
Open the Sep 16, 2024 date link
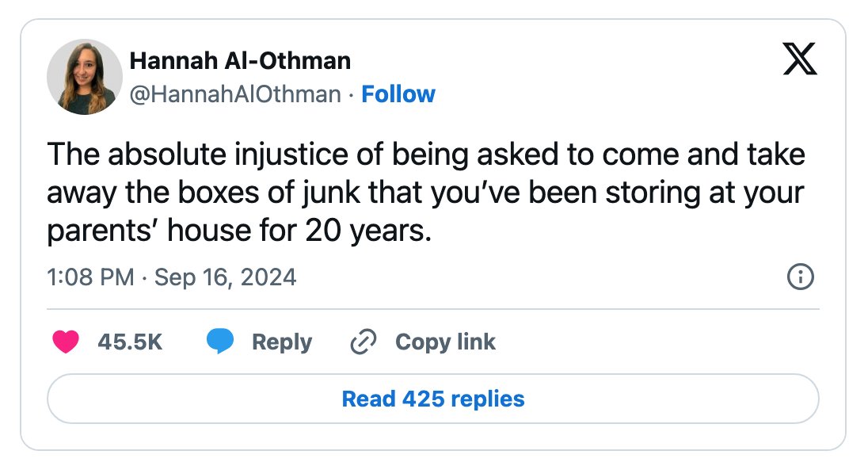(225, 277)
